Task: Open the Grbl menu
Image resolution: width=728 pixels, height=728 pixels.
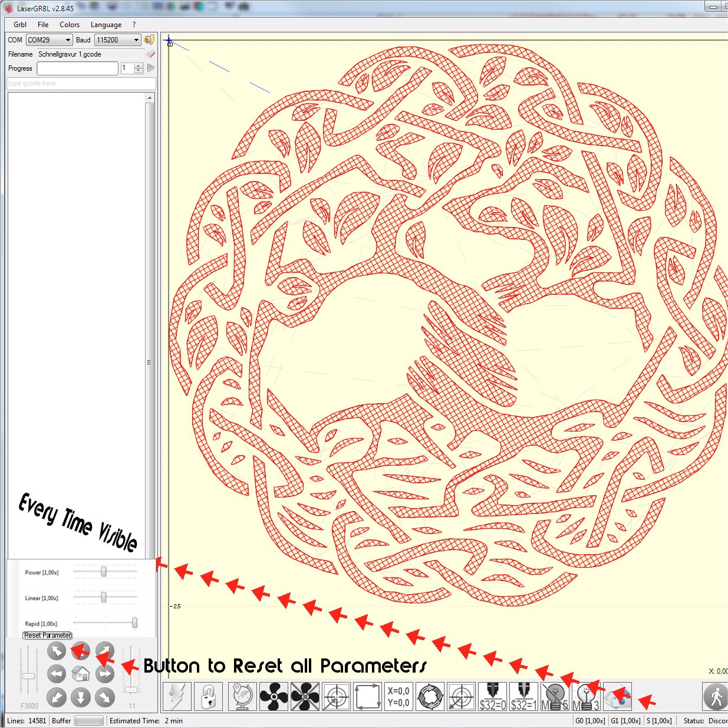Action: pyautogui.click(x=20, y=25)
